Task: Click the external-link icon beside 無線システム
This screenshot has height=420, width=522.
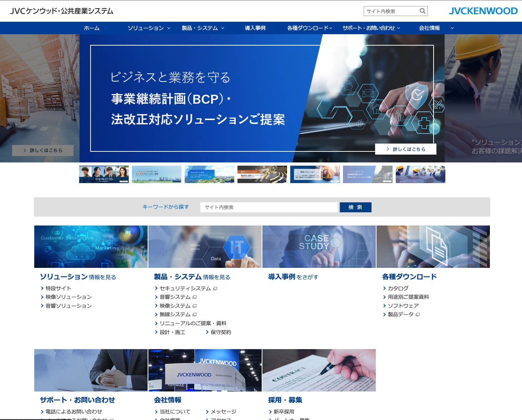Action: coord(194,315)
